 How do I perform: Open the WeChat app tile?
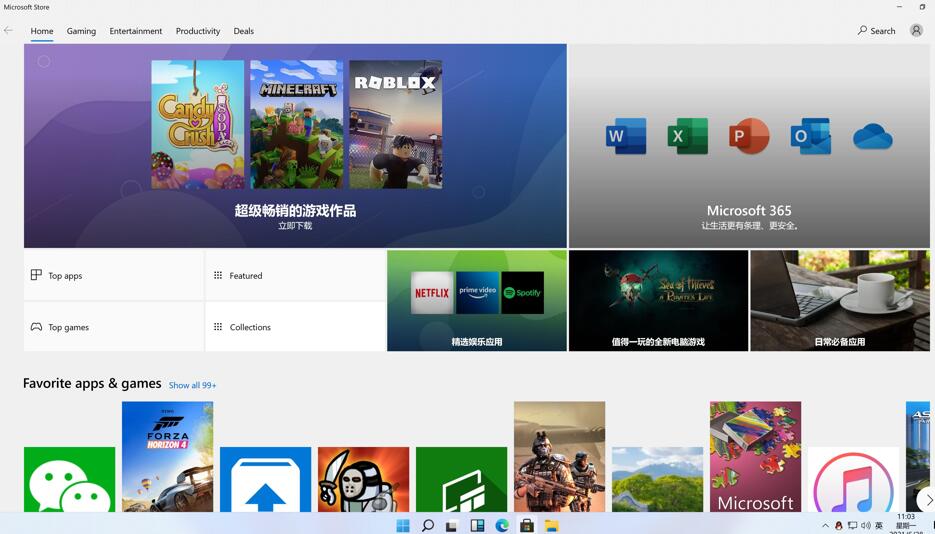[x=69, y=479]
